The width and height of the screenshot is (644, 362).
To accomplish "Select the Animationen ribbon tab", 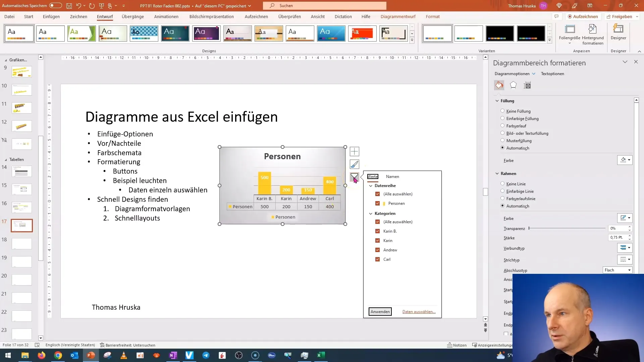I will click(166, 16).
